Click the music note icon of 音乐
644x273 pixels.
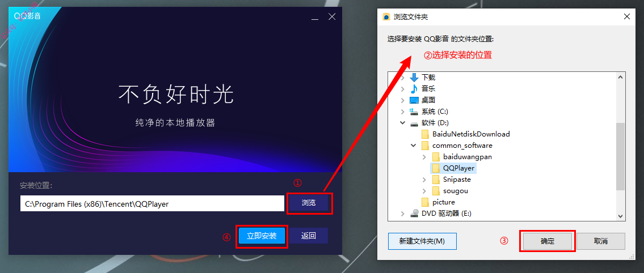[x=414, y=88]
